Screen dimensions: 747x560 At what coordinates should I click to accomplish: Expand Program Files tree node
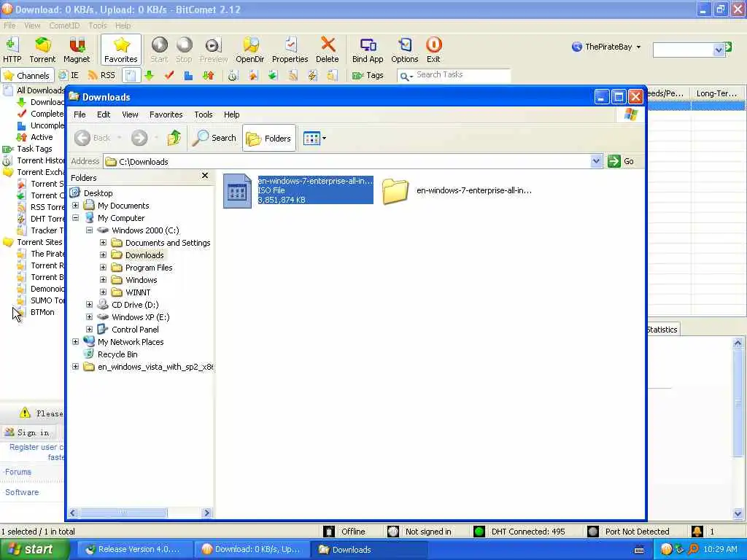point(103,267)
